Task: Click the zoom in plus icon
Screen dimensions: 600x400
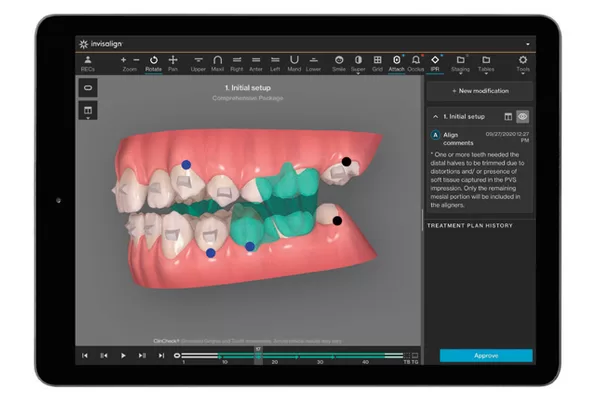Action: coord(123,60)
